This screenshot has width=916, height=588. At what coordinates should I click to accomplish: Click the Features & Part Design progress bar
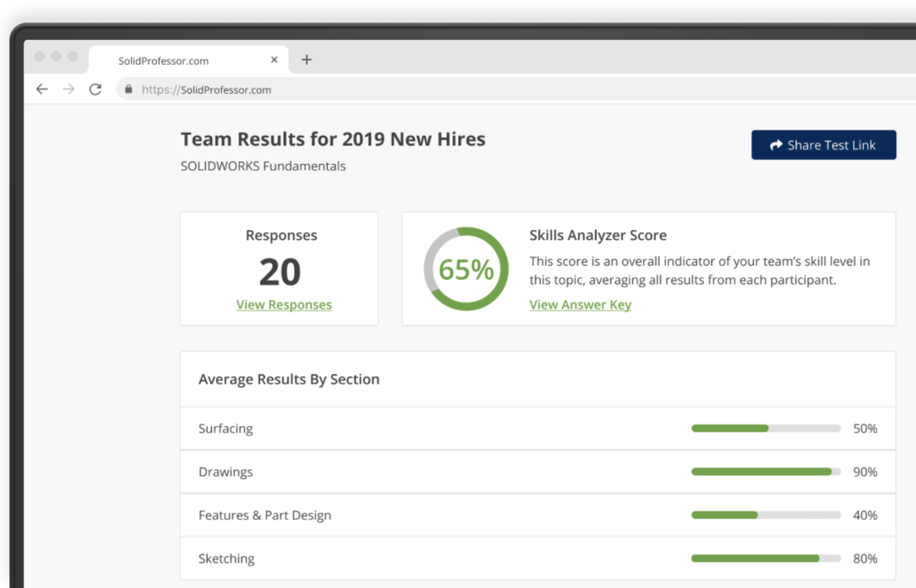766,515
